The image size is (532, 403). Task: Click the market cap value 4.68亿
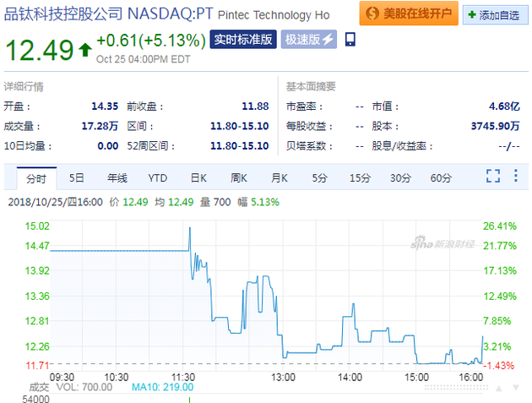tap(504, 106)
